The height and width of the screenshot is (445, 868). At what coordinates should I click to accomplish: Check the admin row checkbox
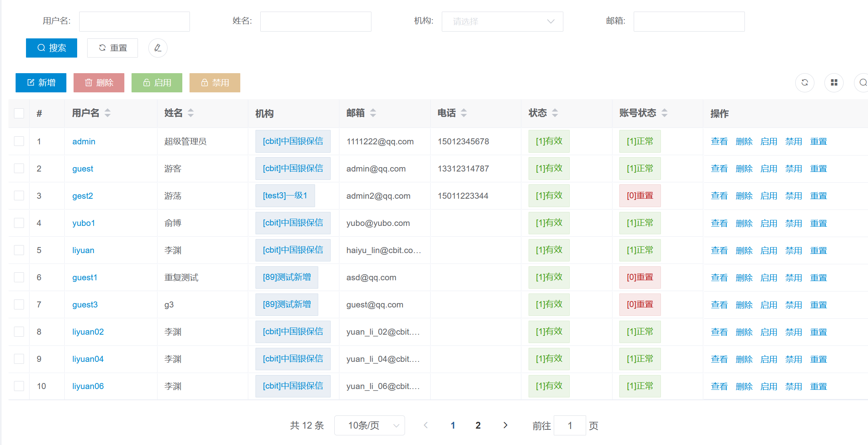(19, 141)
